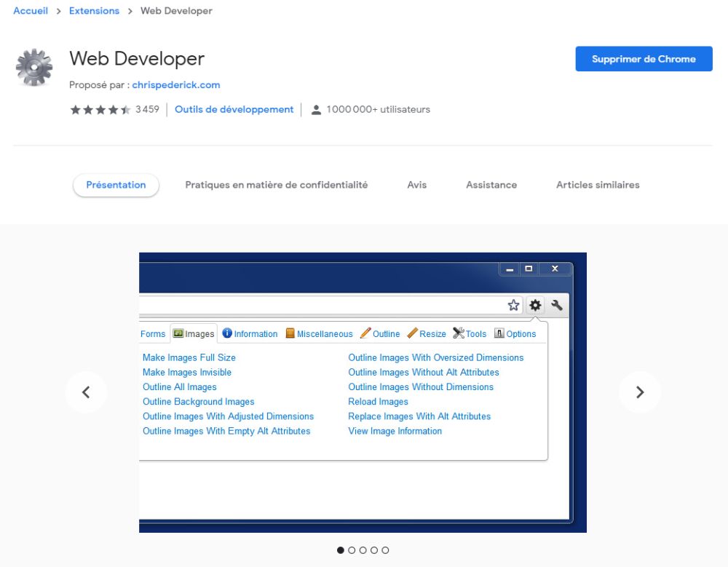This screenshot has width=728, height=567.
Task: Click Replace Images With Alt Attributes
Action: [420, 416]
